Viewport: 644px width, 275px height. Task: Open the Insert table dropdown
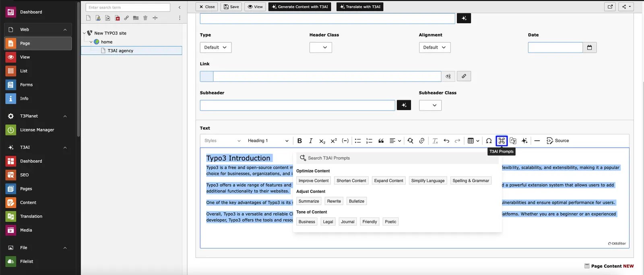click(x=473, y=141)
